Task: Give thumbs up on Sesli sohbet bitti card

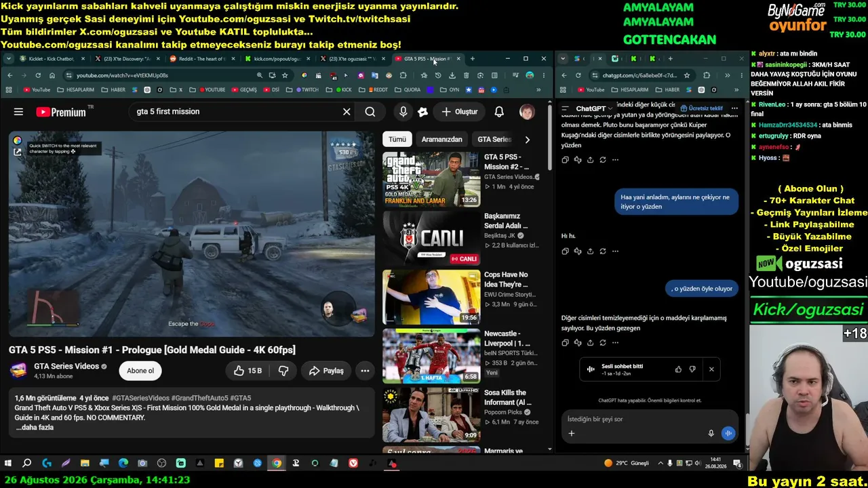Action: click(x=678, y=369)
